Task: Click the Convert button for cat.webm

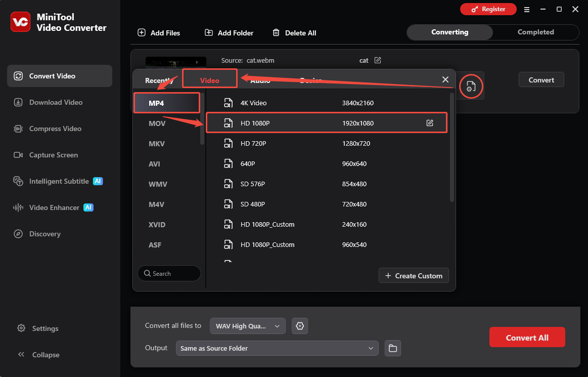Action: (541, 79)
